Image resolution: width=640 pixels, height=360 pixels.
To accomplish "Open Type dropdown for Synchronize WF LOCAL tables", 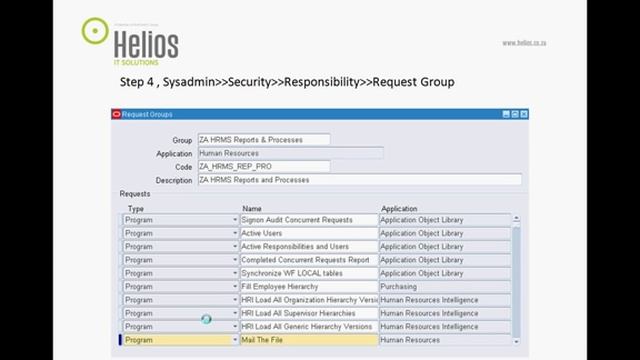I will [235, 273].
